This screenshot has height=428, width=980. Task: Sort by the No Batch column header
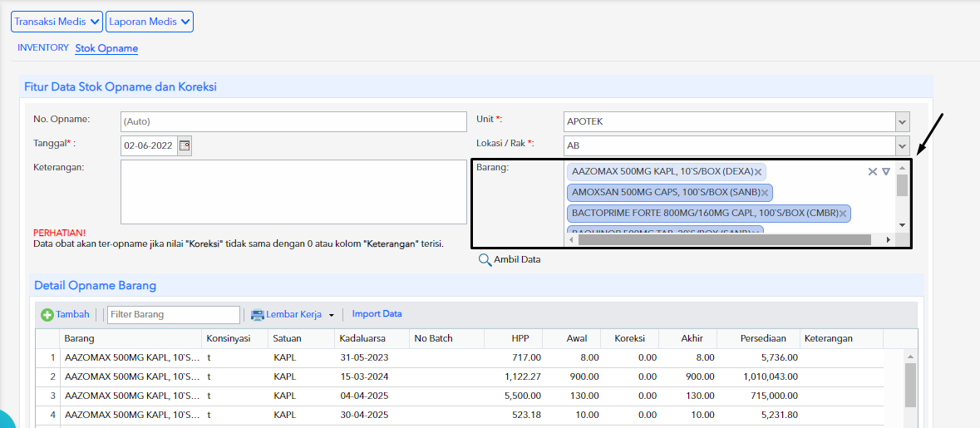point(446,338)
